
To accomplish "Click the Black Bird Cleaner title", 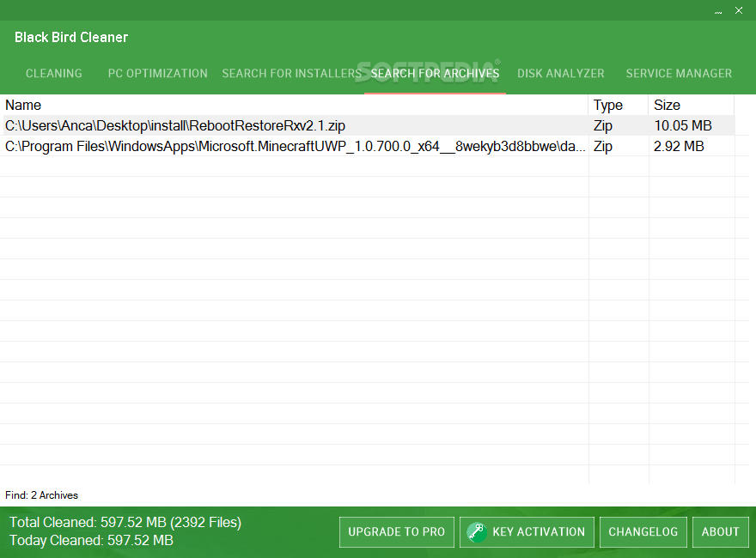I will pos(71,37).
